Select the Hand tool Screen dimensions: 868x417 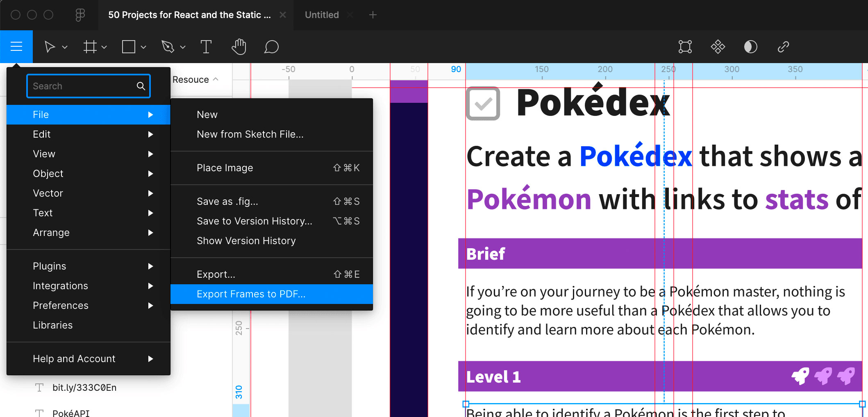coord(239,47)
